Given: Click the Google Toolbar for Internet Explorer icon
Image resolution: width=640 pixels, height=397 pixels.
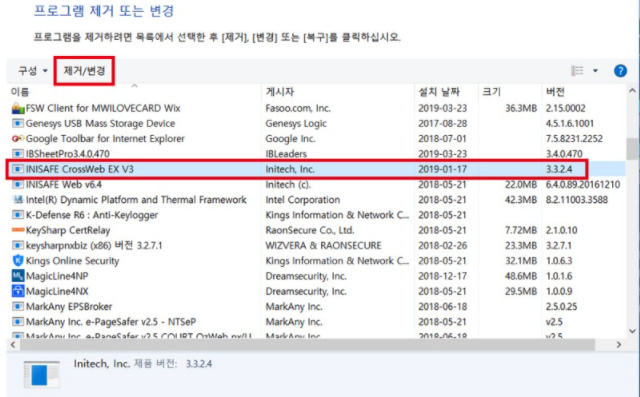Looking at the screenshot, I should 18,139.
